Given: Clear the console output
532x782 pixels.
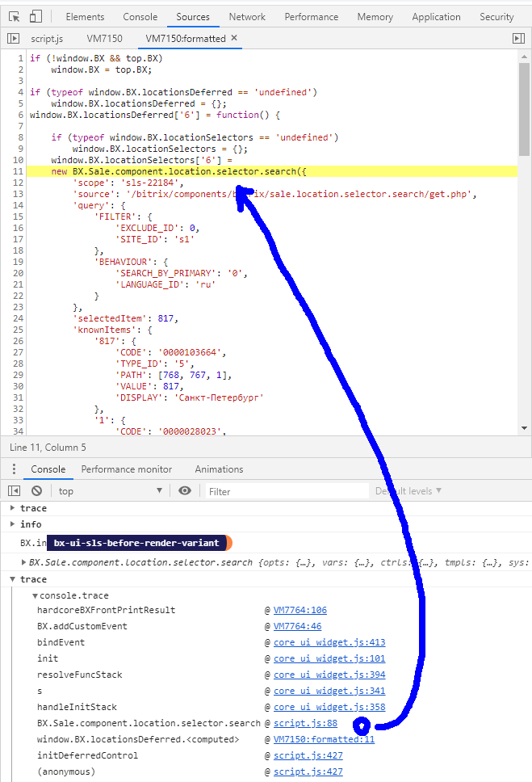Looking at the screenshot, I should [x=36, y=491].
